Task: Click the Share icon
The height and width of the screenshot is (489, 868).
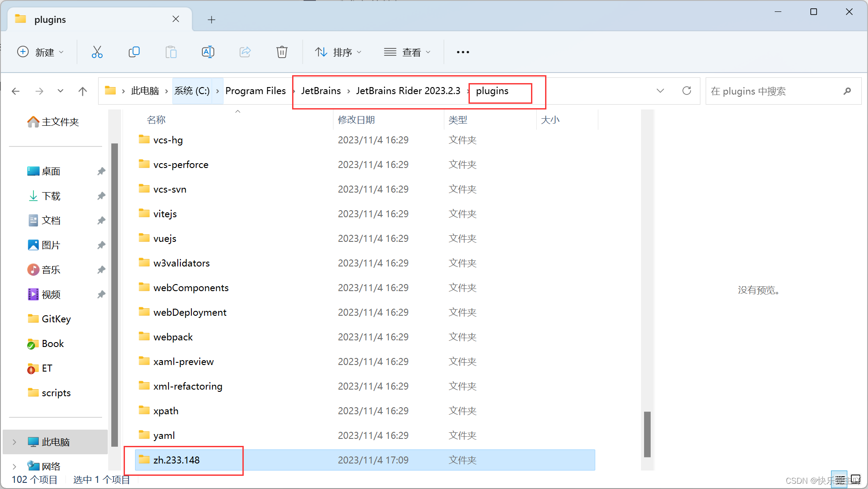Action: click(x=245, y=52)
